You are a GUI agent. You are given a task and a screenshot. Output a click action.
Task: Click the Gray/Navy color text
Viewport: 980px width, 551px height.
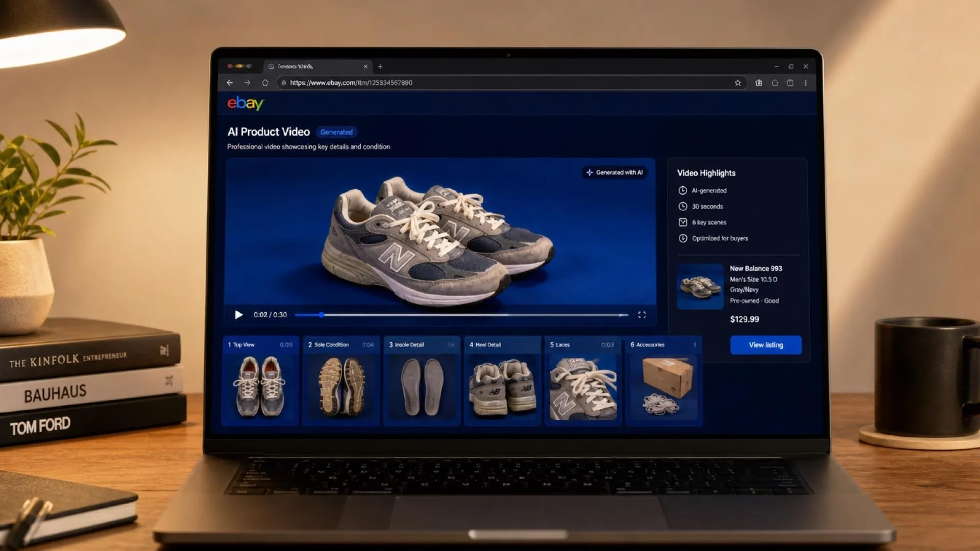[744, 289]
